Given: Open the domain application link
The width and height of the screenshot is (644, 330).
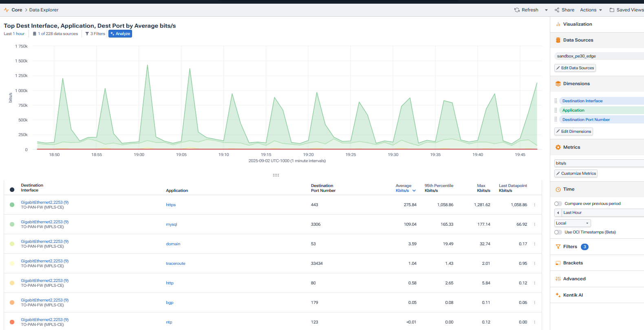Looking at the screenshot, I should pyautogui.click(x=173, y=244).
